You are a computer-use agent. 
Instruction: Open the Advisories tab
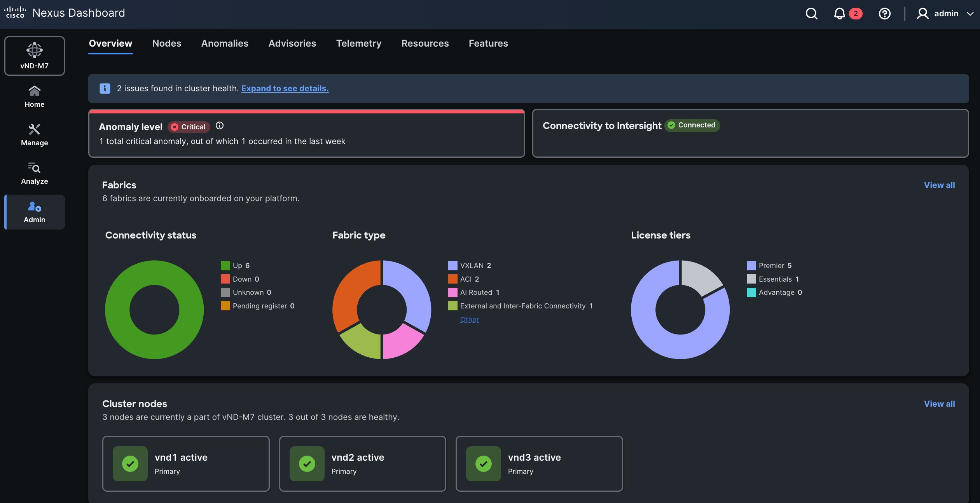[292, 44]
